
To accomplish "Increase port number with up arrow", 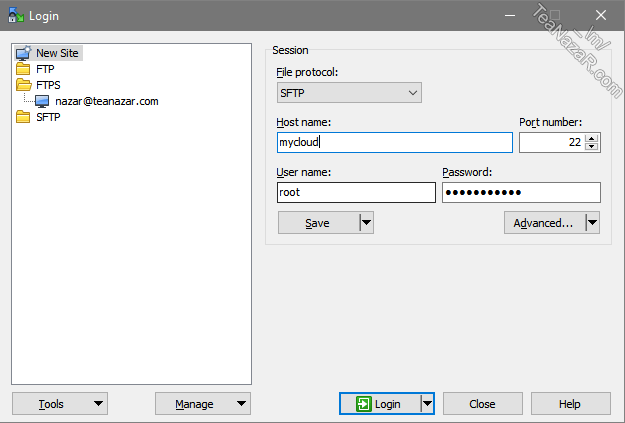I will 592,138.
